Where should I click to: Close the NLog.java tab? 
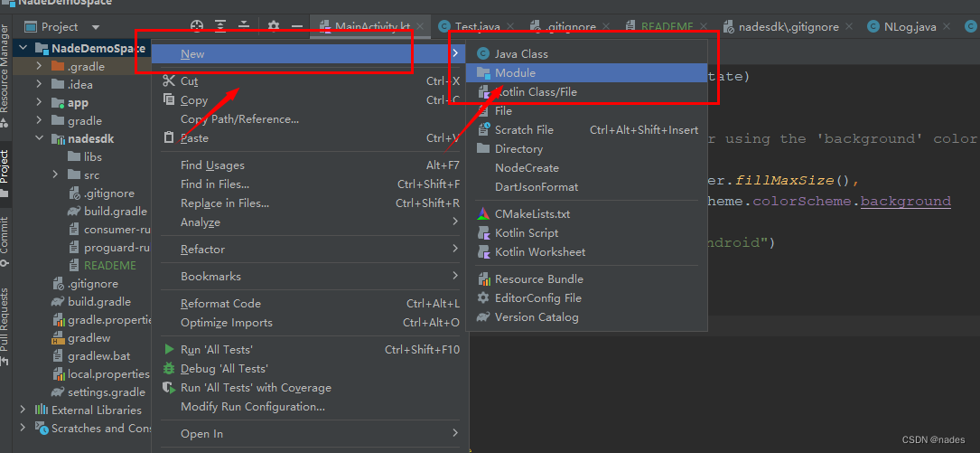coord(947,26)
